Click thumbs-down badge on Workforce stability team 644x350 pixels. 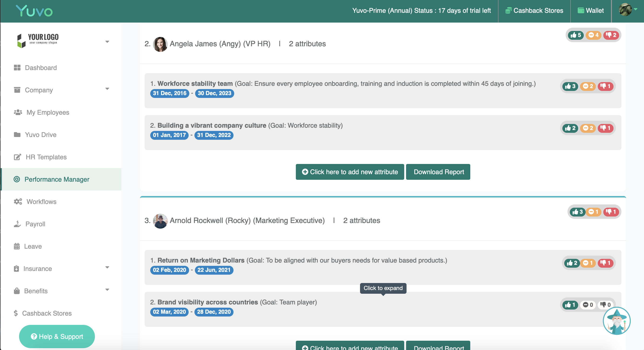[x=605, y=86]
